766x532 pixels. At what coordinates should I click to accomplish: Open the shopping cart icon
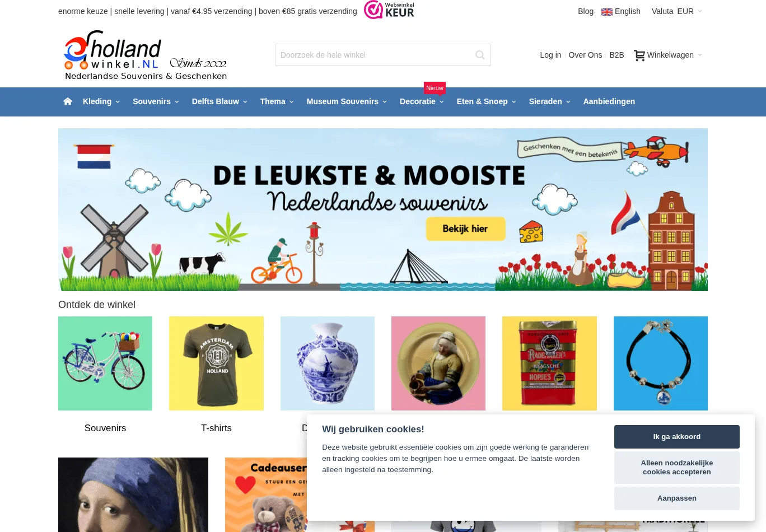click(639, 55)
